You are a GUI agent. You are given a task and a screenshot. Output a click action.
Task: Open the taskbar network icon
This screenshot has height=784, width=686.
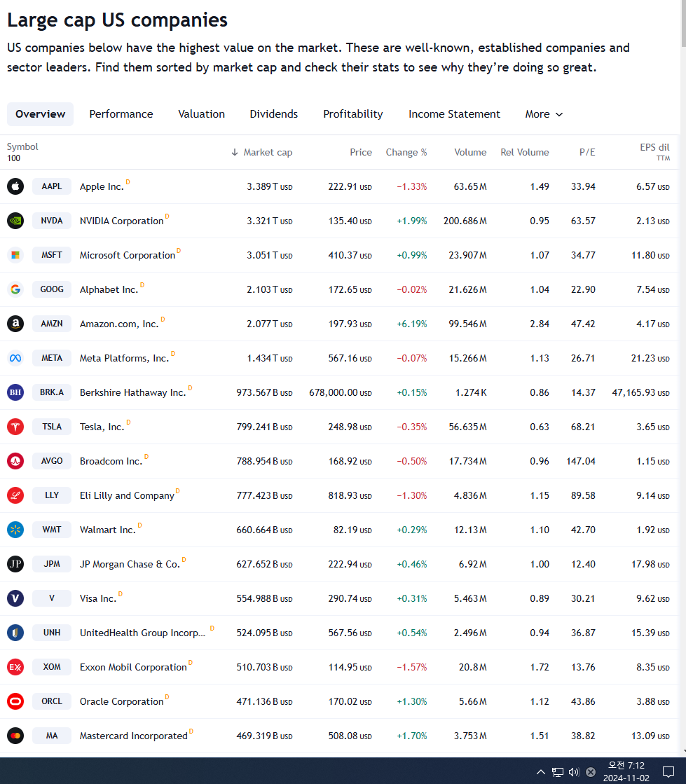pyautogui.click(x=558, y=772)
